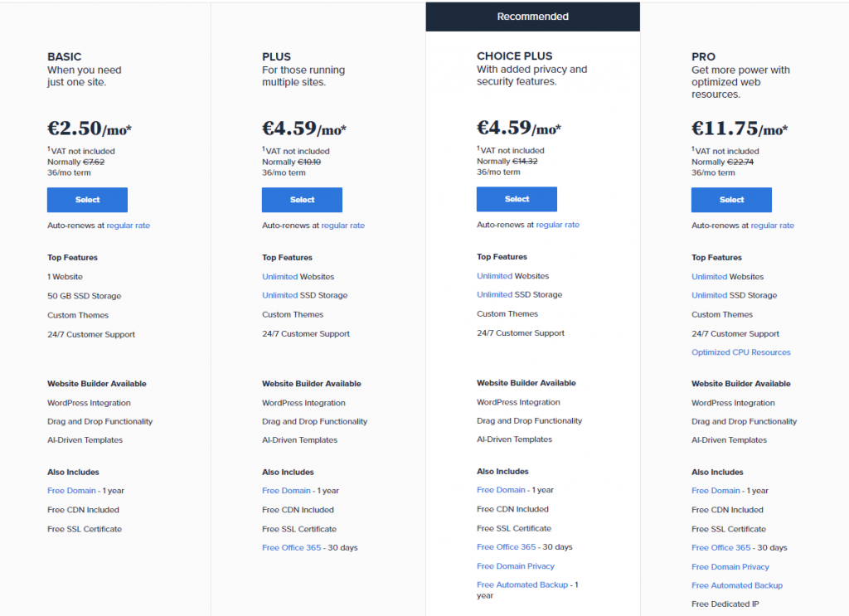Select the PRO hosting plan
The width and height of the screenshot is (849, 616).
tap(731, 200)
